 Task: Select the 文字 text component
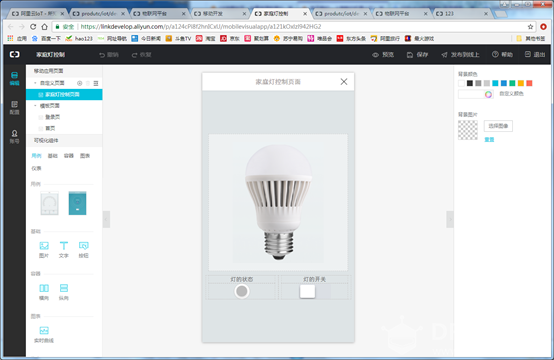coord(64,249)
